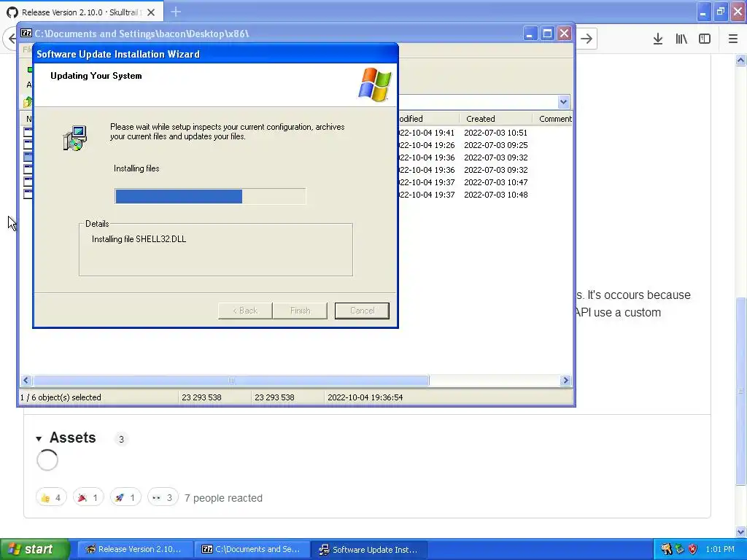
Task: Click status text '1 / 6 object(s) selected'
Action: click(61, 397)
